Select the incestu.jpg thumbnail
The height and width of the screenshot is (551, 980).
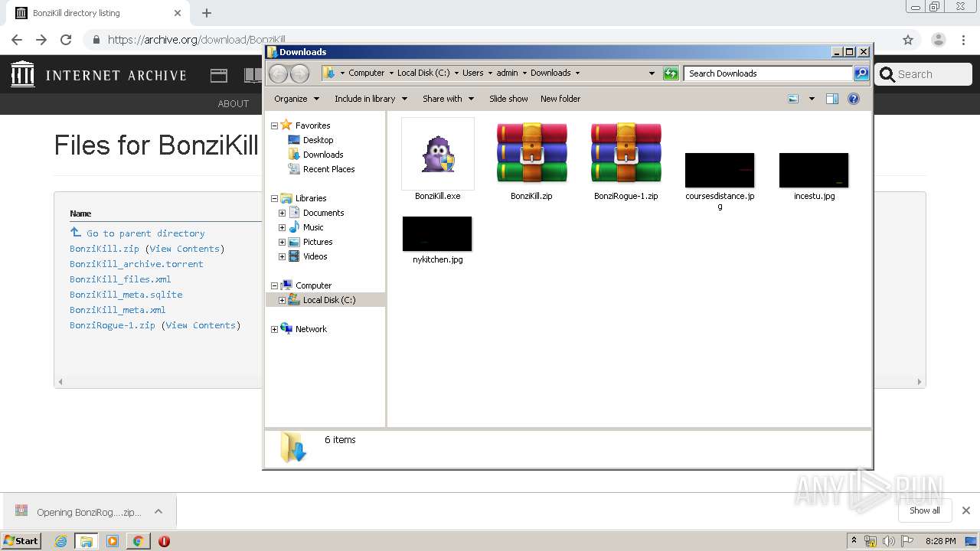pyautogui.click(x=814, y=170)
